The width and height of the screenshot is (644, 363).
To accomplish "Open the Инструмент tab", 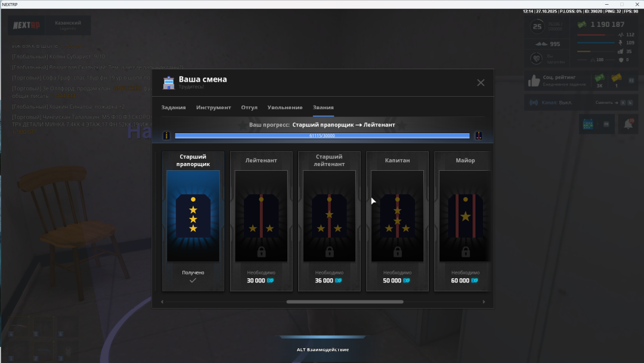I will point(213,107).
